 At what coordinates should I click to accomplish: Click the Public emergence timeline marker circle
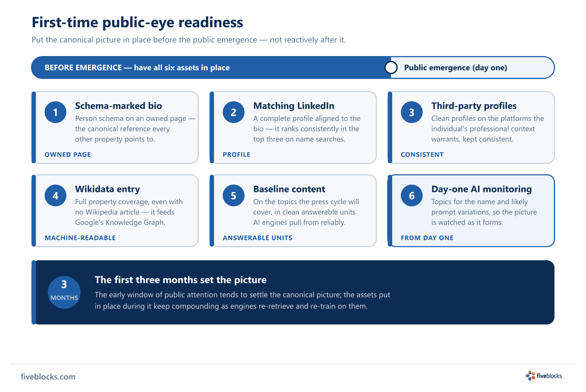(x=391, y=67)
